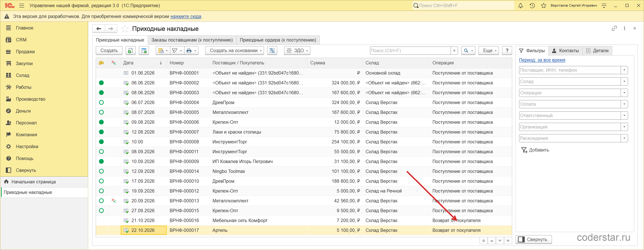Switch to the Заказы поставщикам (к поступлению) tab

click(192, 40)
